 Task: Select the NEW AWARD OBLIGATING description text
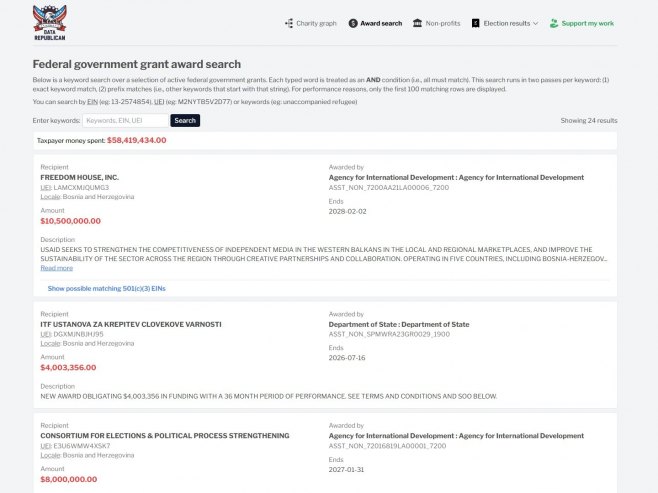[269, 396]
